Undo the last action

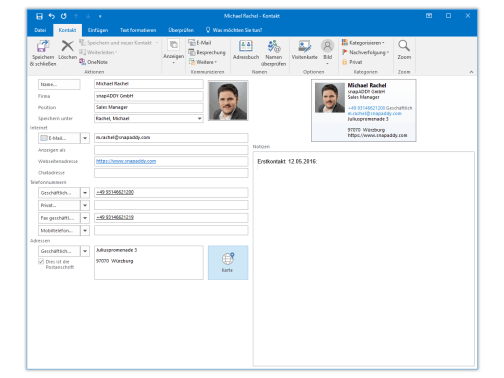[x=52, y=16]
